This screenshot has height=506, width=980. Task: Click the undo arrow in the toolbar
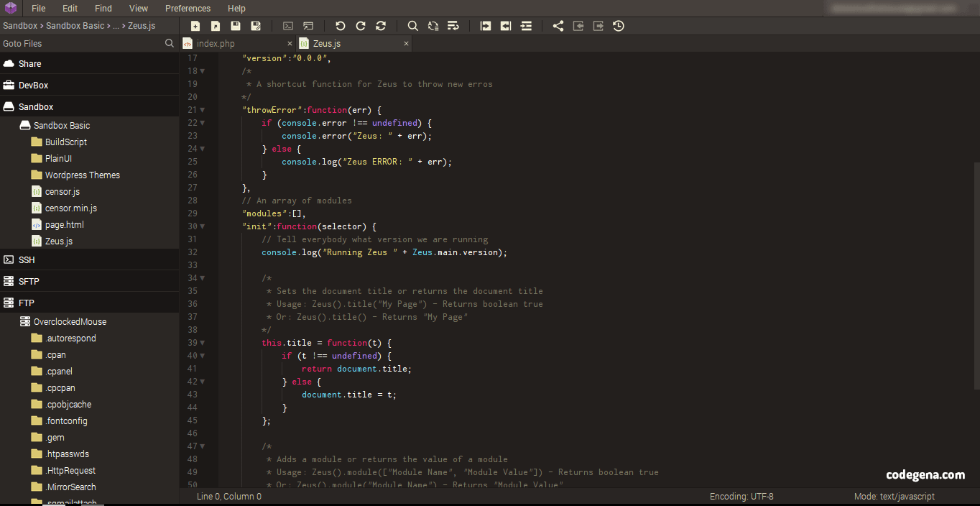tap(340, 26)
